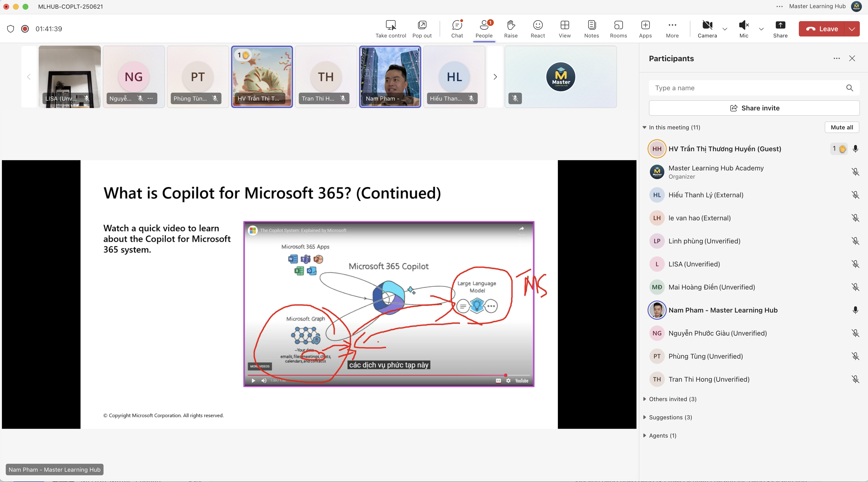The image size is (868, 482).
Task: Toggle mic for Hiếu Thanh Lý
Action: pyautogui.click(x=855, y=195)
